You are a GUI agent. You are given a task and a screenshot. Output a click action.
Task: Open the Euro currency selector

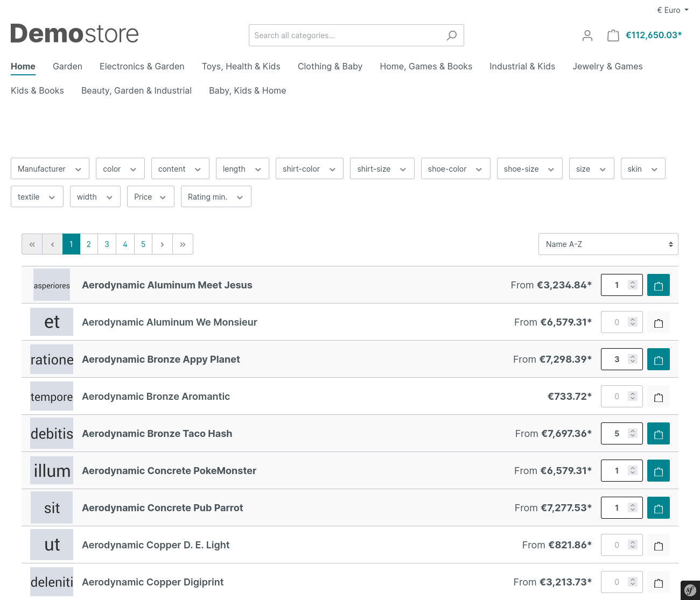673,10
